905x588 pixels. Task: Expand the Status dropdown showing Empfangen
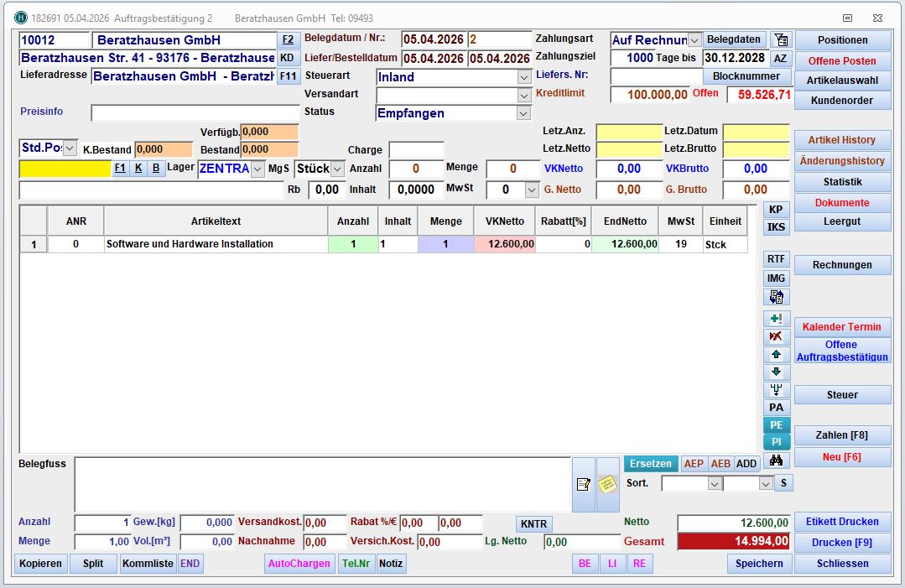tap(524, 113)
